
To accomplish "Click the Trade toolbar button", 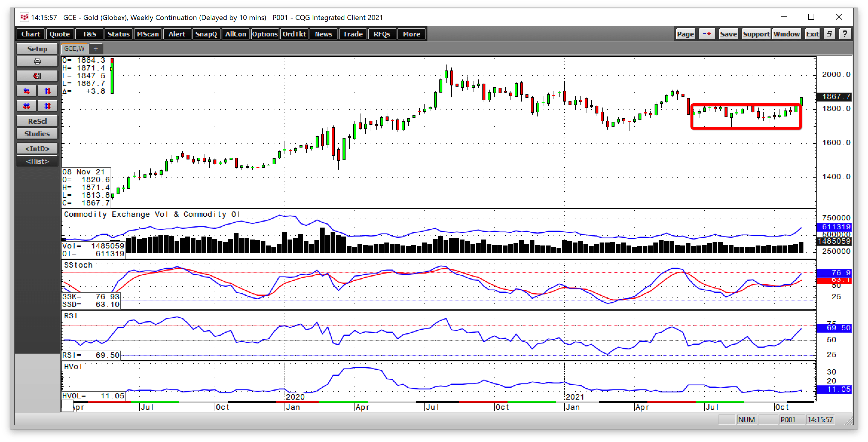I will point(353,34).
